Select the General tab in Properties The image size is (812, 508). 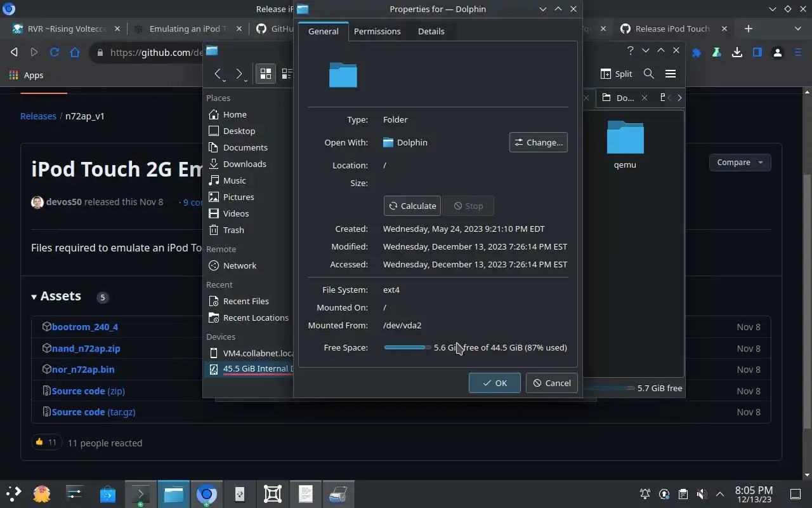tap(323, 31)
